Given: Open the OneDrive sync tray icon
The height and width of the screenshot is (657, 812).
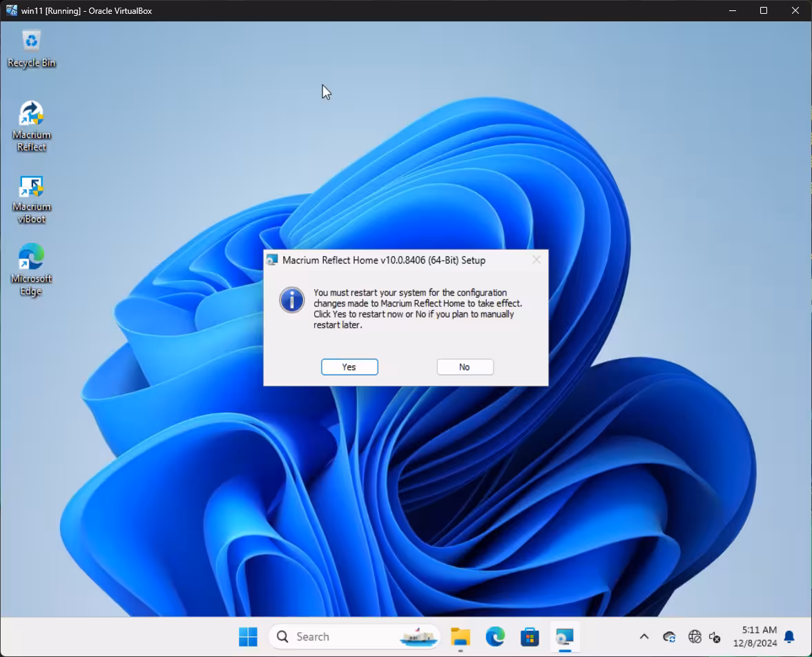Looking at the screenshot, I should 669,637.
